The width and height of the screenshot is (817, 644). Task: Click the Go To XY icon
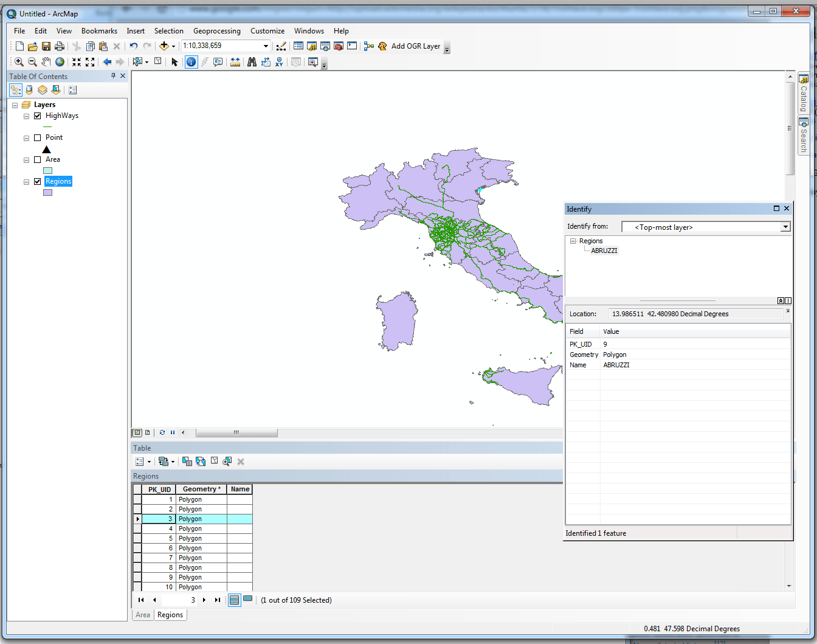coord(279,62)
